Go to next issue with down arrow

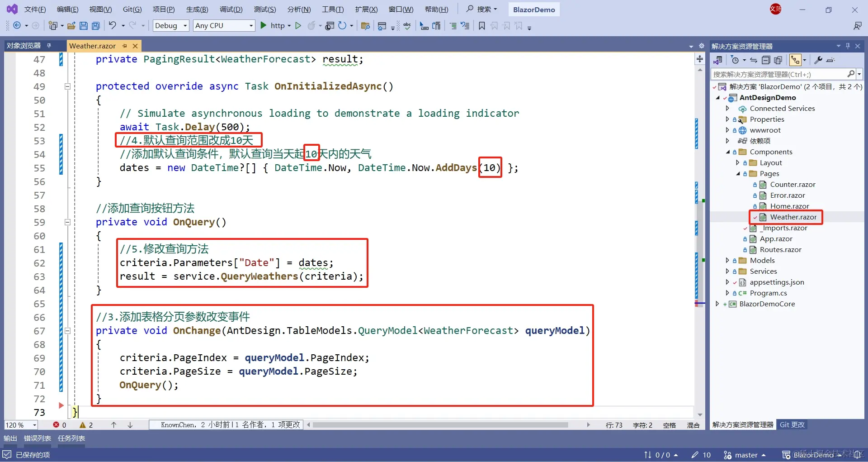(x=130, y=425)
